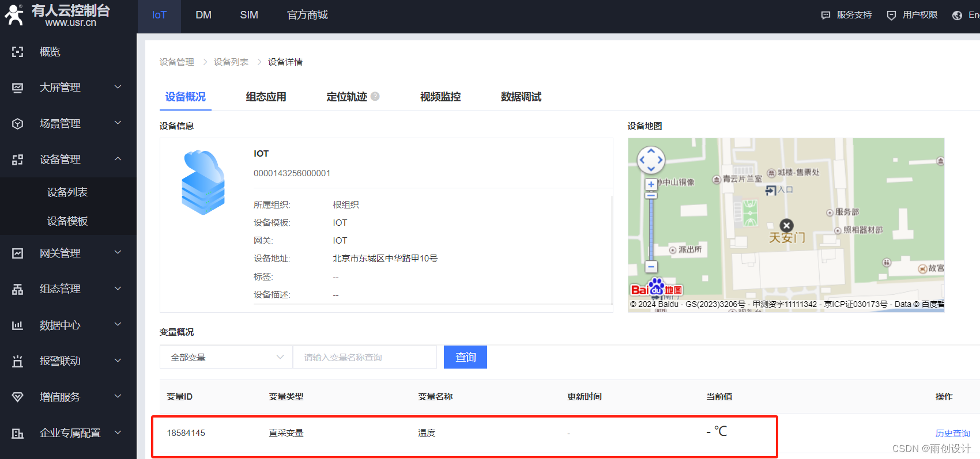Screen dimensions: 980x459
Task: Click the address 北京市东城区中华路甲10号
Action: coord(385,259)
